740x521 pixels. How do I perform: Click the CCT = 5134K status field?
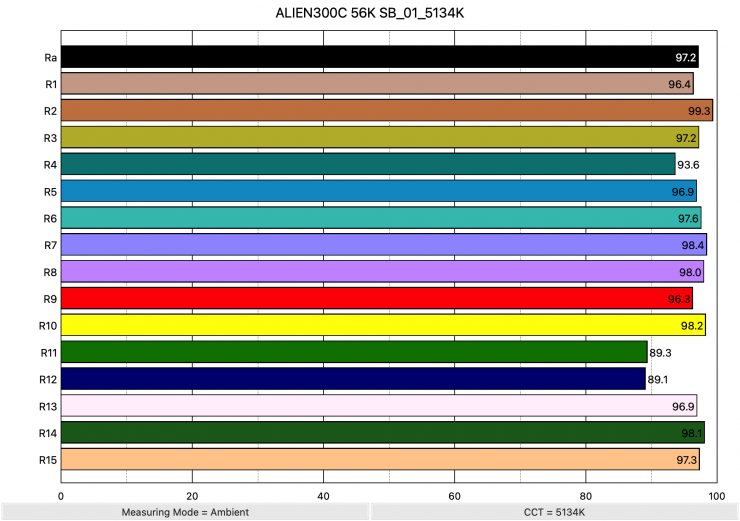click(x=554, y=512)
